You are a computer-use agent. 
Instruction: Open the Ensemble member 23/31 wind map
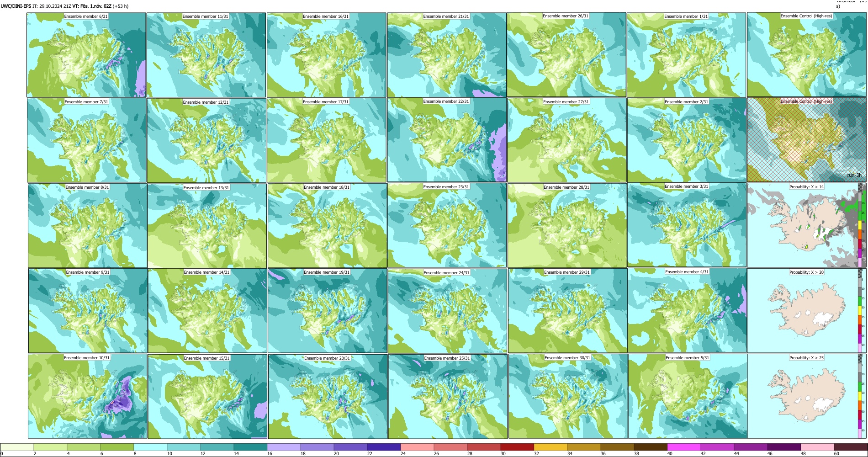(x=447, y=225)
